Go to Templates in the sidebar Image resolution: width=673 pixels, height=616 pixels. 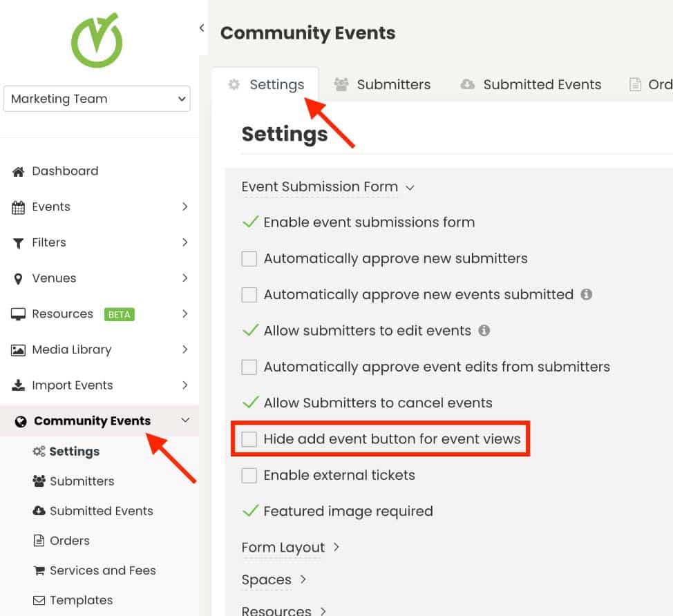click(x=81, y=600)
